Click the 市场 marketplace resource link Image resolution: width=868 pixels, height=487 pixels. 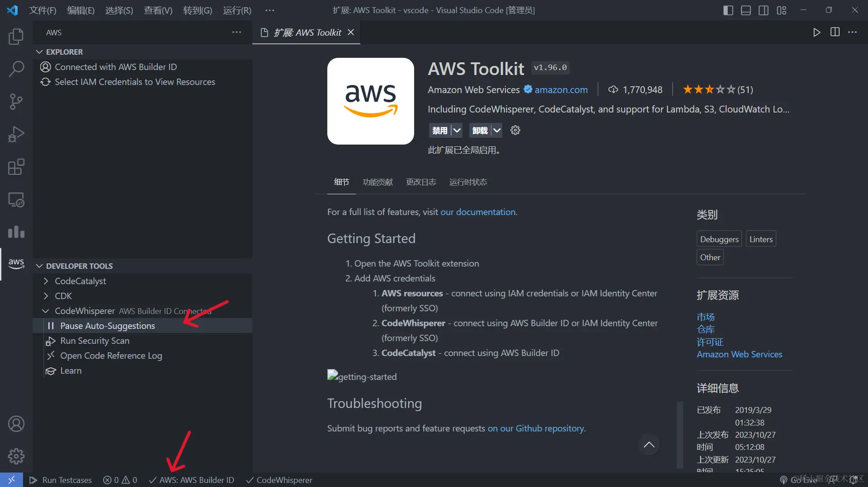click(x=705, y=317)
